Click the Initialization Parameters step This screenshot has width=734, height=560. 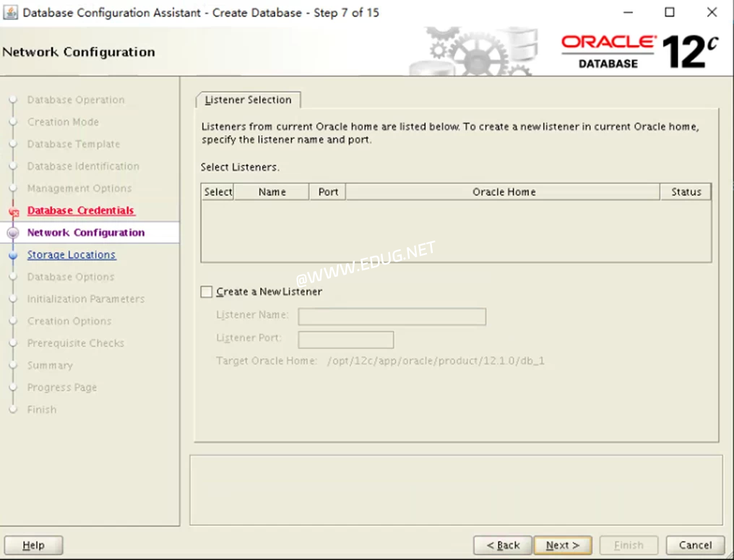(x=86, y=298)
